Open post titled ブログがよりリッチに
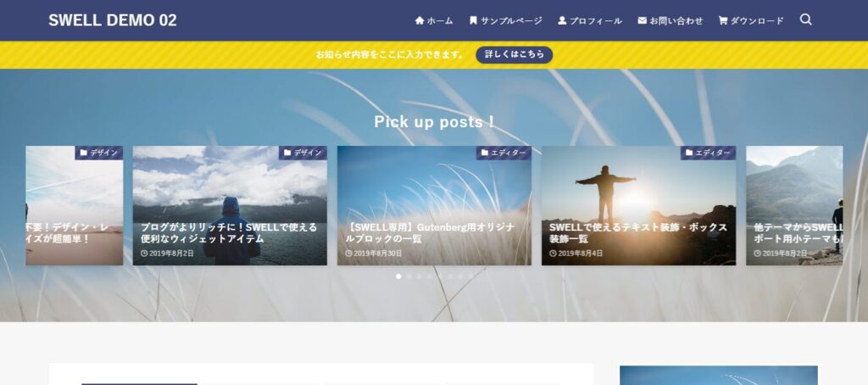Viewport: 868px width, 385px height. [x=229, y=232]
